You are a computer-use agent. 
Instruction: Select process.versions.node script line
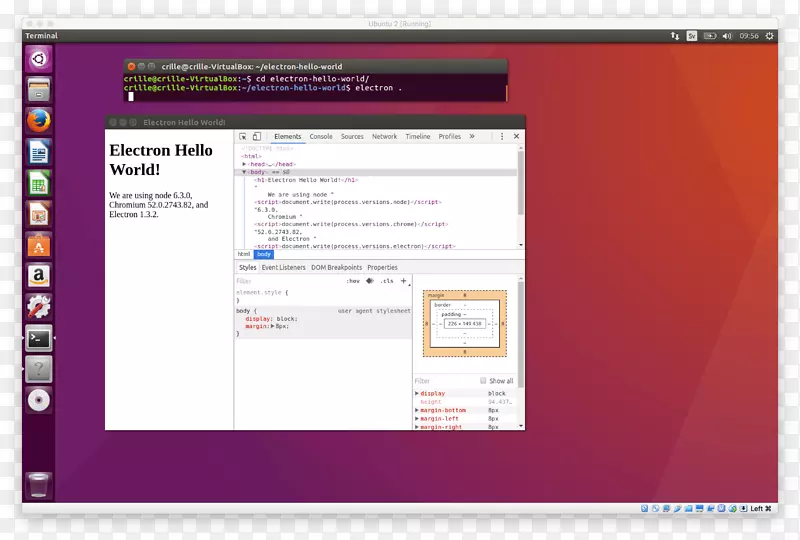347,202
